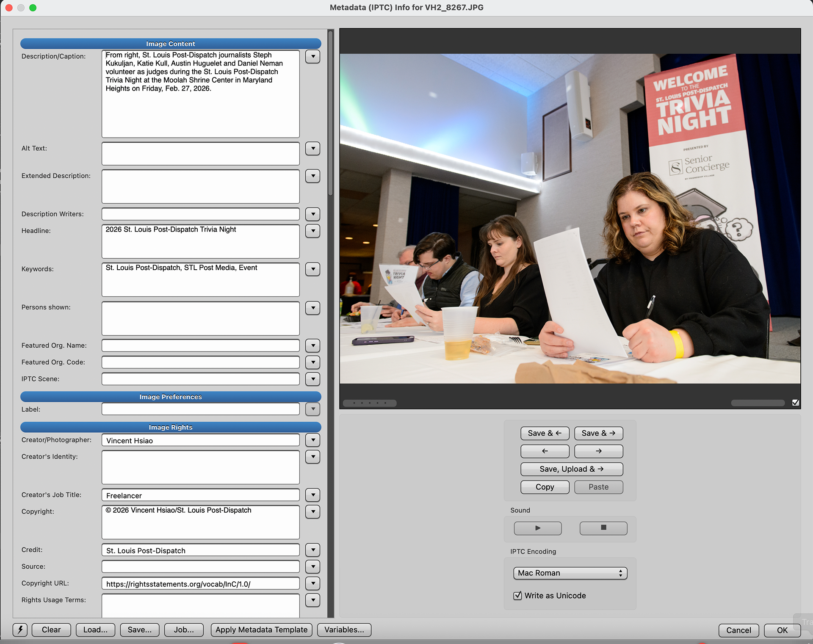Open the Variables dialog button
813x644 pixels.
click(344, 630)
